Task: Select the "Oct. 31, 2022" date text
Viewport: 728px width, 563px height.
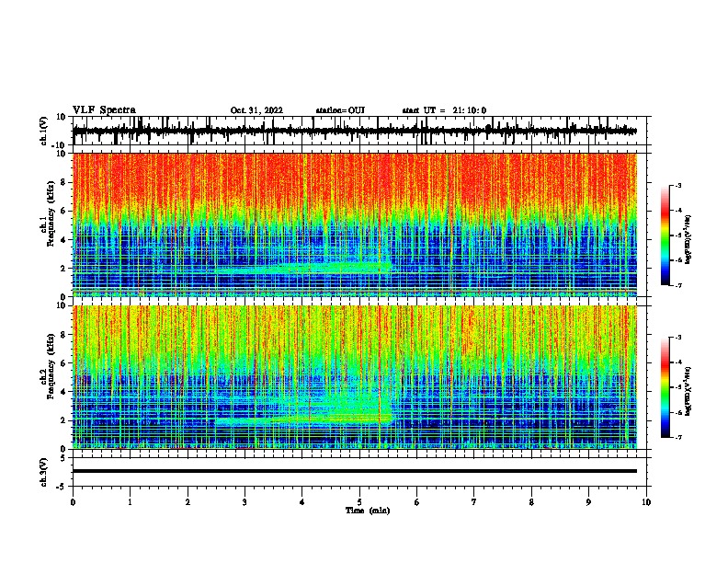Action: pos(256,110)
